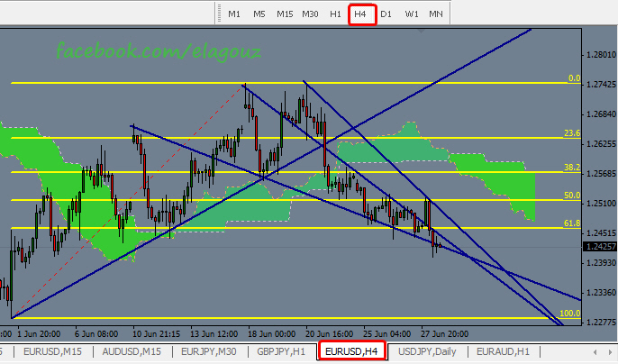Open the EURAUD,H1 chart tab

click(x=503, y=351)
